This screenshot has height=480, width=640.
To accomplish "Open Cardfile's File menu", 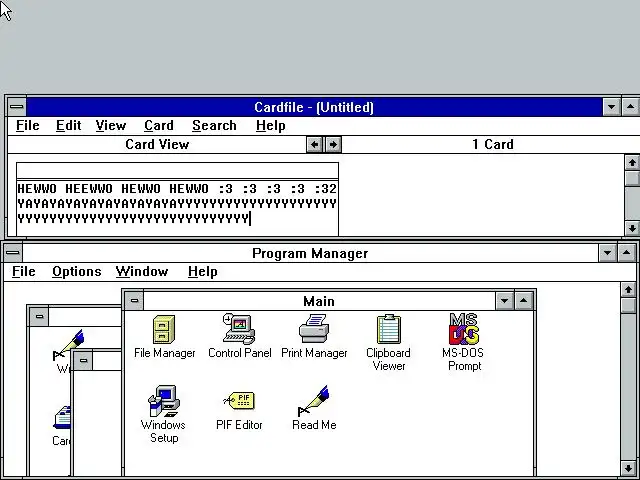I will click(27, 126).
